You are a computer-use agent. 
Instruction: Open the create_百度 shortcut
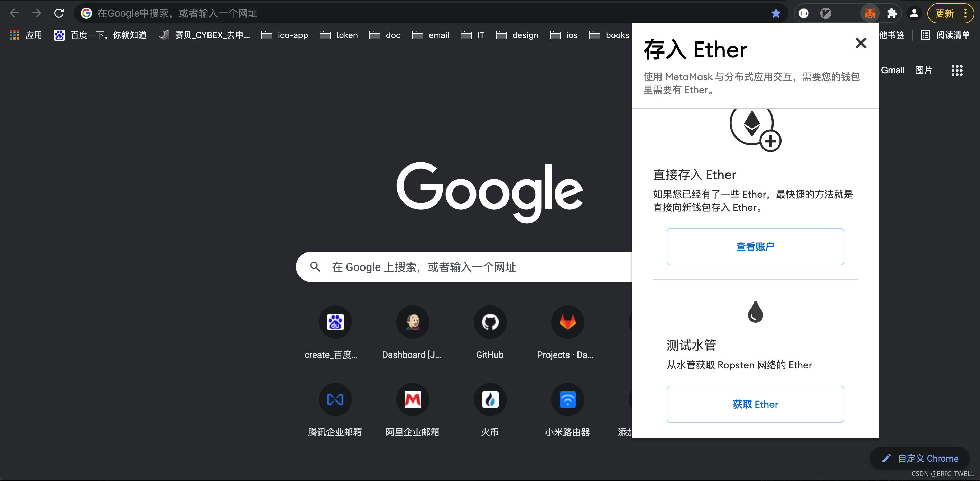335,334
